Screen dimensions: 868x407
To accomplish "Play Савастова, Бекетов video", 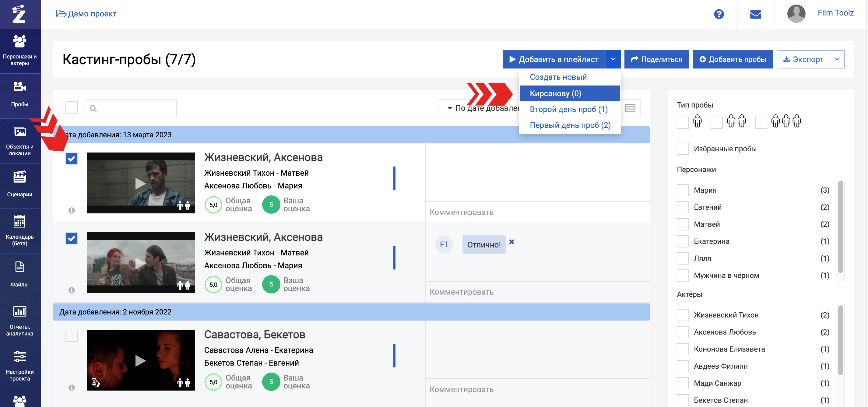I will [141, 360].
